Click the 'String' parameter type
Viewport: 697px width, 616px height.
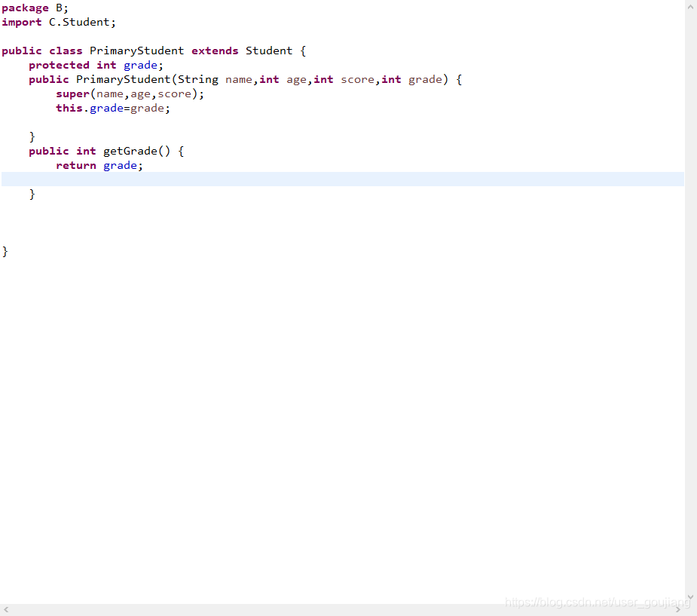coord(198,80)
